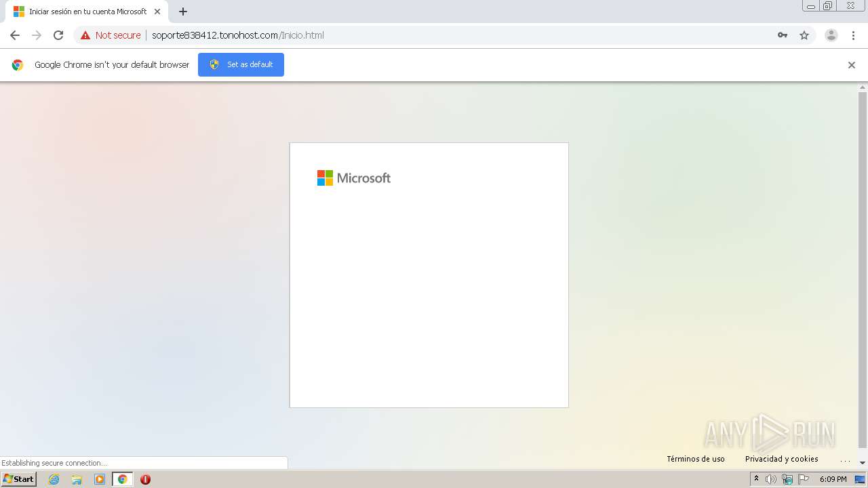Click the Not secure warning icon
The height and width of the screenshot is (488, 868).
tap(85, 35)
